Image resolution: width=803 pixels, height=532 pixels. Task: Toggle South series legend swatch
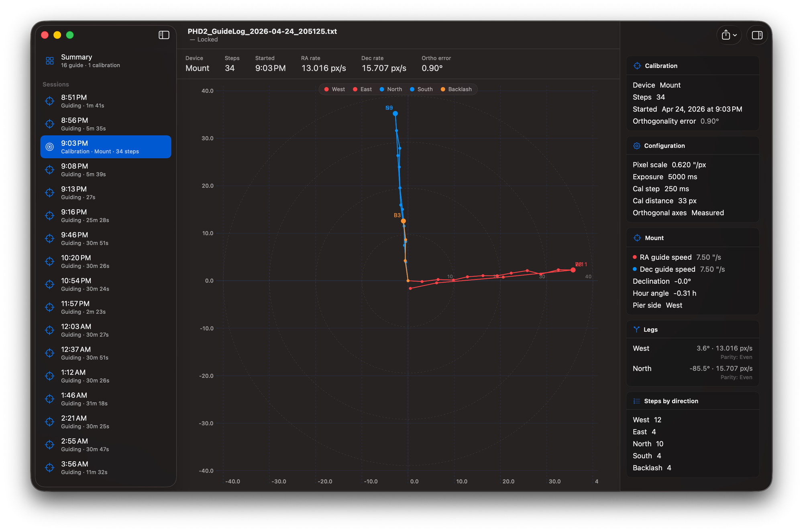click(x=412, y=89)
